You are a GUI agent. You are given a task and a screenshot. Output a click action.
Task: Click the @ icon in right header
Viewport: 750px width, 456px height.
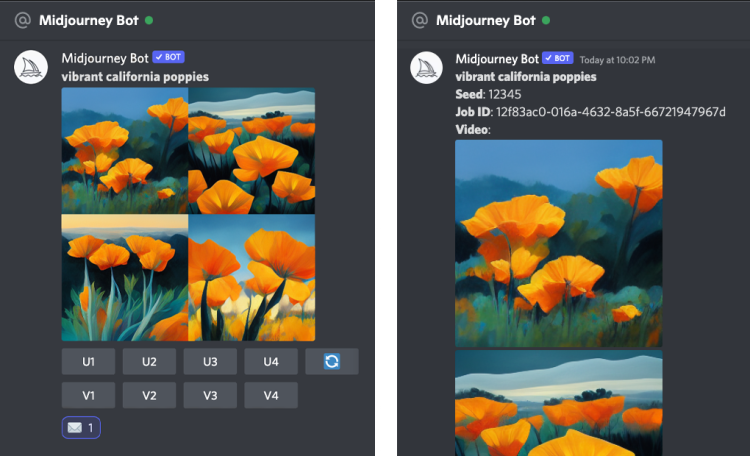click(x=419, y=20)
